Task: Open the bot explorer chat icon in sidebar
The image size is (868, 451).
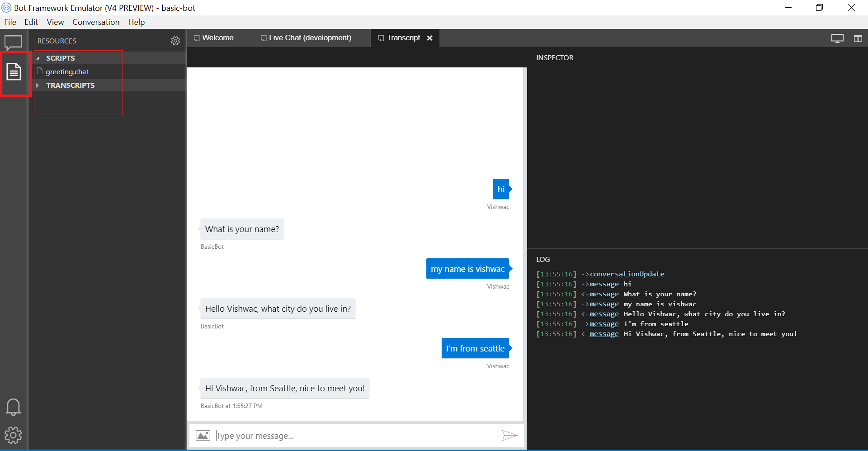Action: click(x=13, y=42)
